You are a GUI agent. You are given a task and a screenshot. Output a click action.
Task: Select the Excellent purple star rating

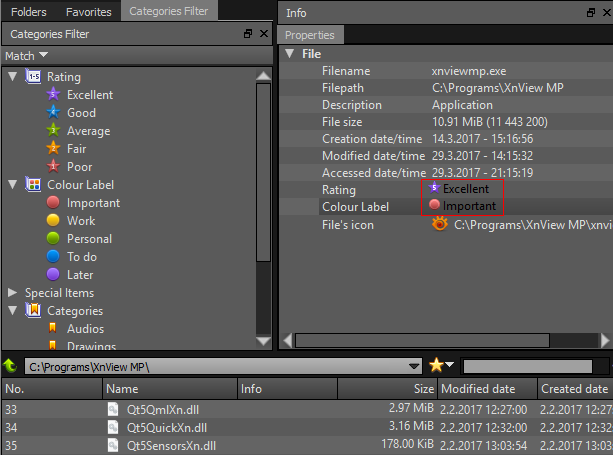(53, 95)
